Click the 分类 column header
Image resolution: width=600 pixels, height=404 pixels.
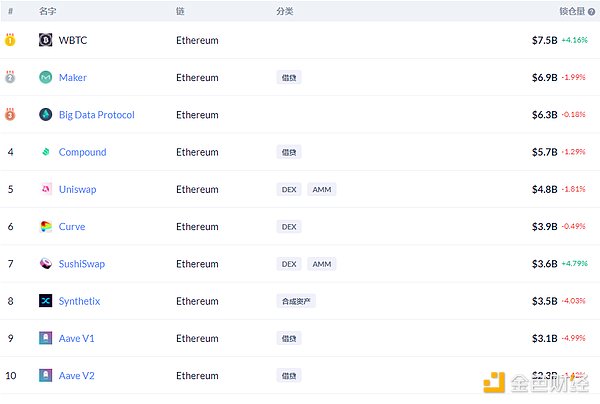click(x=285, y=11)
